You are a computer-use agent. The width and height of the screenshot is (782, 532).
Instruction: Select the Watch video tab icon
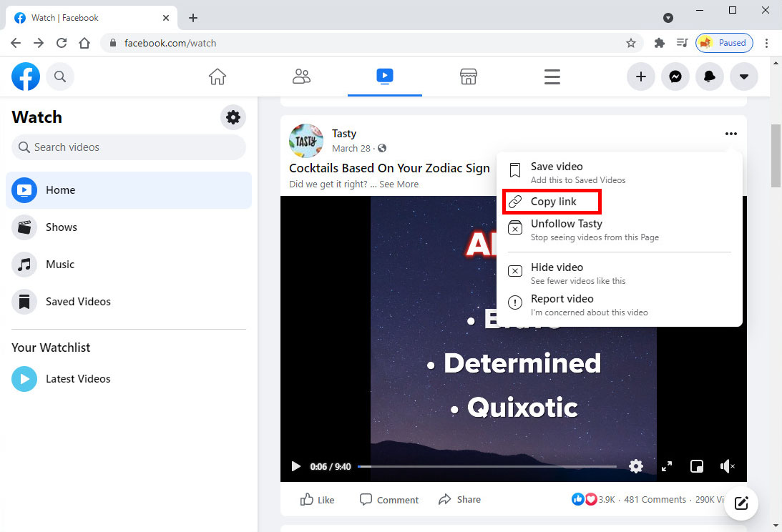(384, 77)
